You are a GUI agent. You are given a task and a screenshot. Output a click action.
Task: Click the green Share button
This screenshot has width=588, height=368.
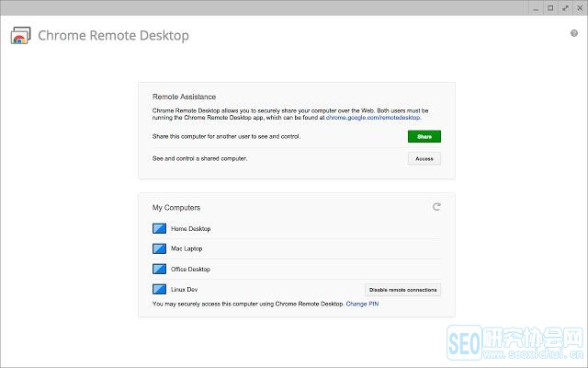point(424,137)
